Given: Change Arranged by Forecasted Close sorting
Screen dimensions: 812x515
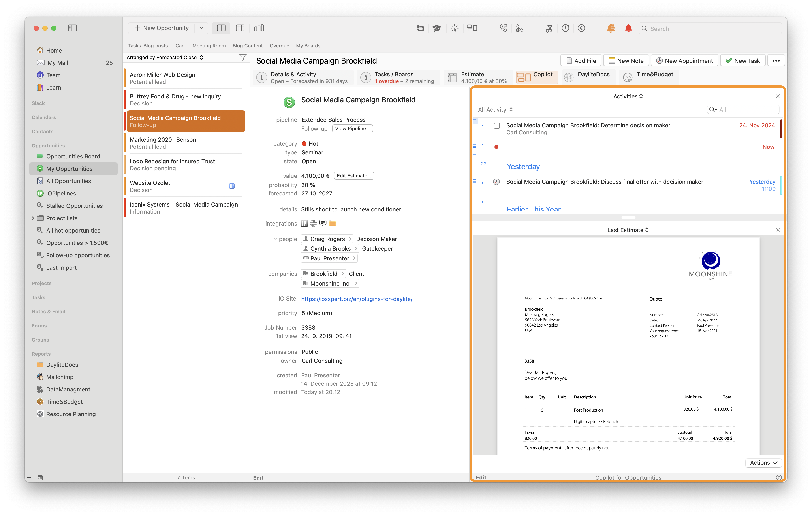Looking at the screenshot, I should coord(165,58).
